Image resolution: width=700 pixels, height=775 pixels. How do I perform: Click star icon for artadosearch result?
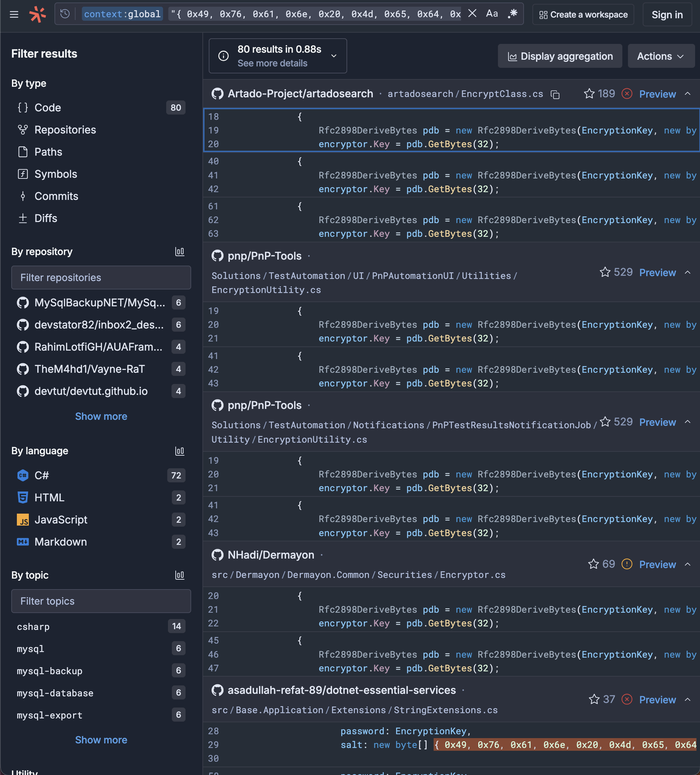point(589,93)
